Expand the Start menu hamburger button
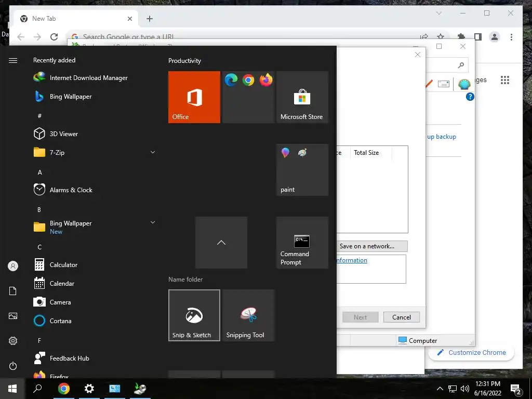532x399 pixels. click(x=13, y=60)
